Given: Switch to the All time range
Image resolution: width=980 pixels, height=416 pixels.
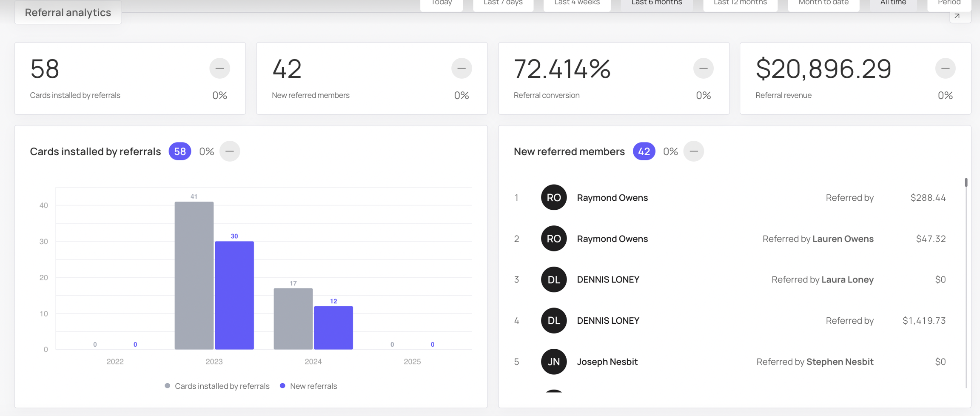Looking at the screenshot, I should tap(893, 3).
